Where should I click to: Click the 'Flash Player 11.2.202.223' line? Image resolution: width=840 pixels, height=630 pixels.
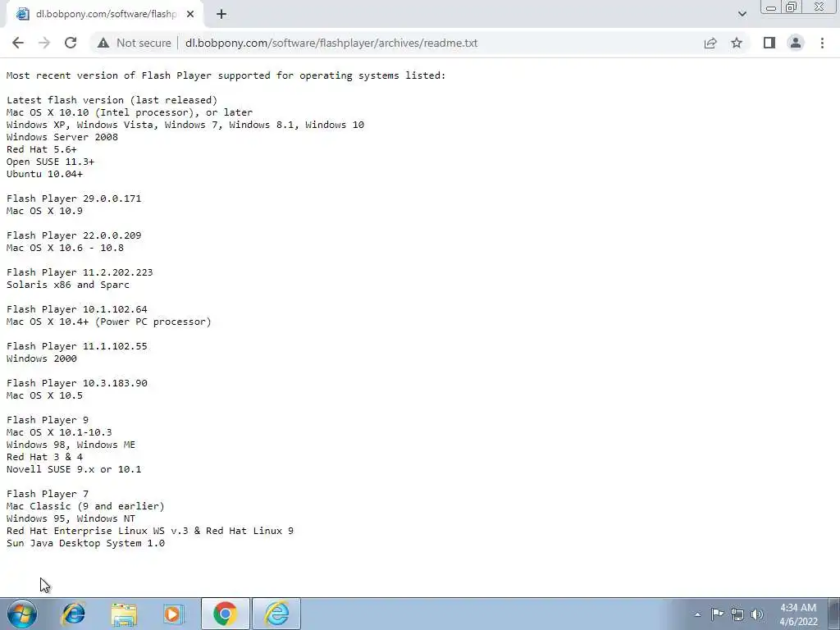[80, 272]
